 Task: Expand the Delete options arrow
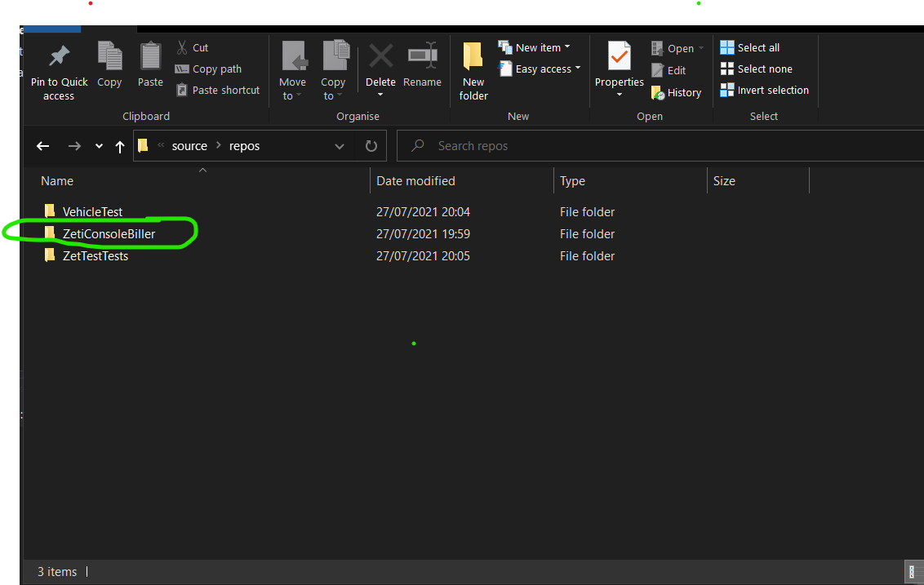coord(380,95)
